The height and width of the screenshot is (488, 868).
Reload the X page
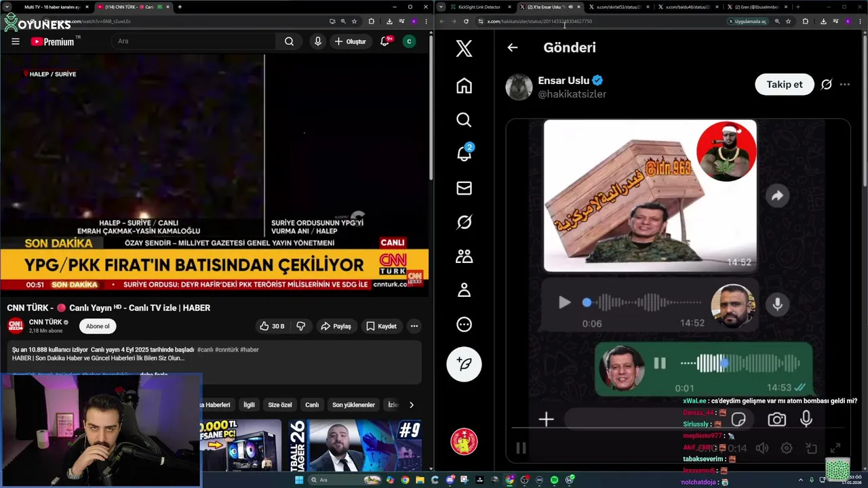[466, 21]
